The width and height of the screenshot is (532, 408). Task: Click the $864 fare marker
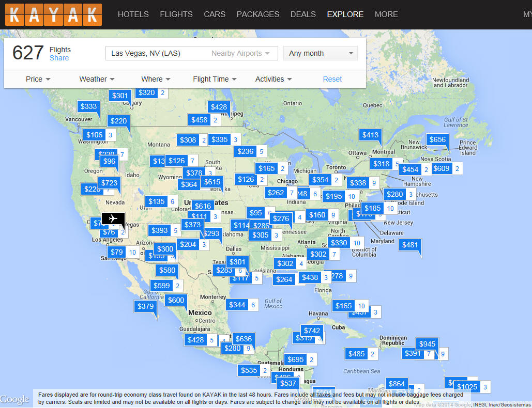pos(397,384)
